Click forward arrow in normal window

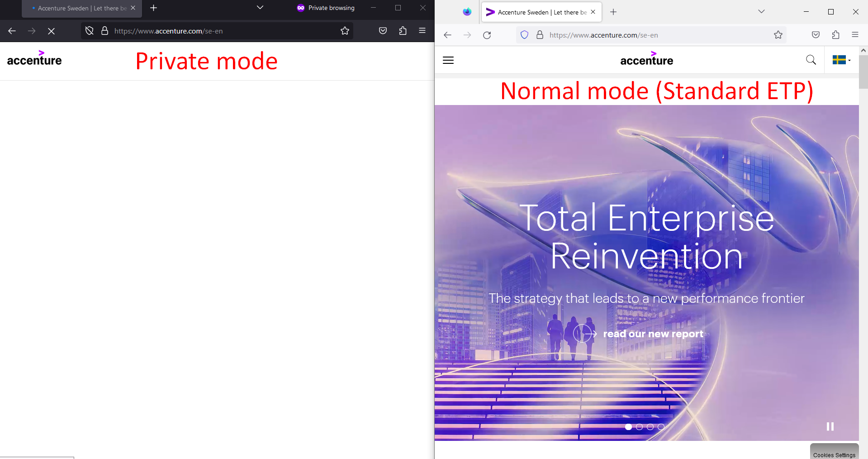point(467,35)
